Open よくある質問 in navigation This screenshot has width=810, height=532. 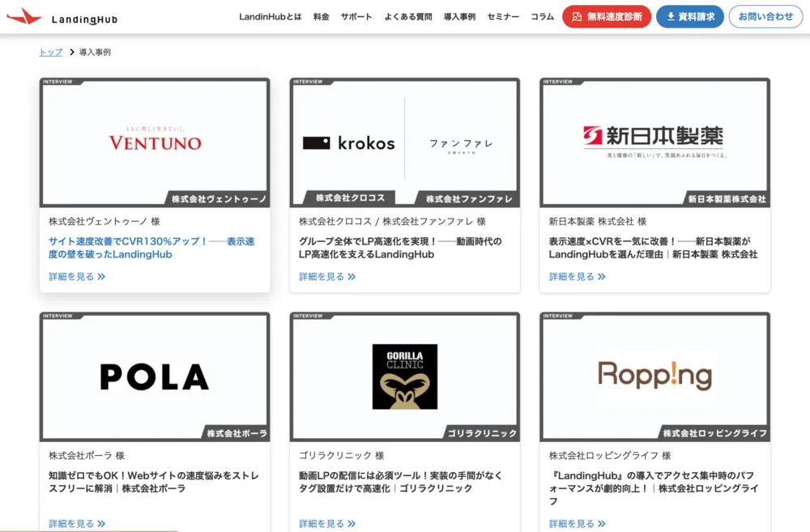coord(408,16)
